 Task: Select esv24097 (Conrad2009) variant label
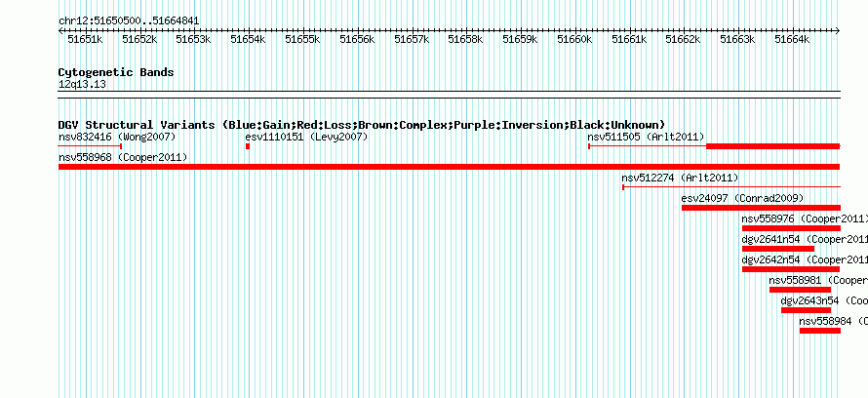742,198
